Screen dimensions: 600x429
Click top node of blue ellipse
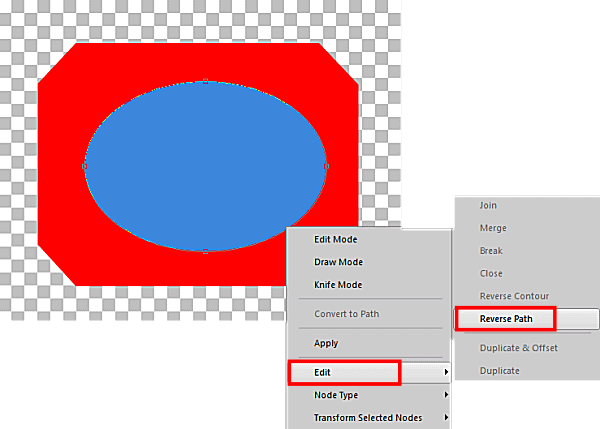click(205, 81)
